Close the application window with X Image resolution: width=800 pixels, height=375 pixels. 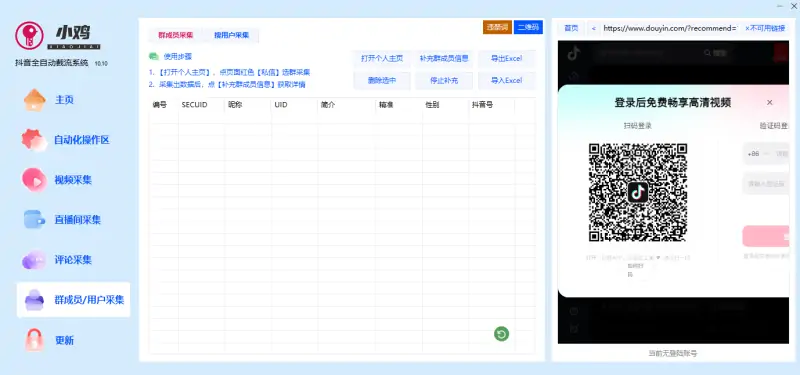[793, 6]
